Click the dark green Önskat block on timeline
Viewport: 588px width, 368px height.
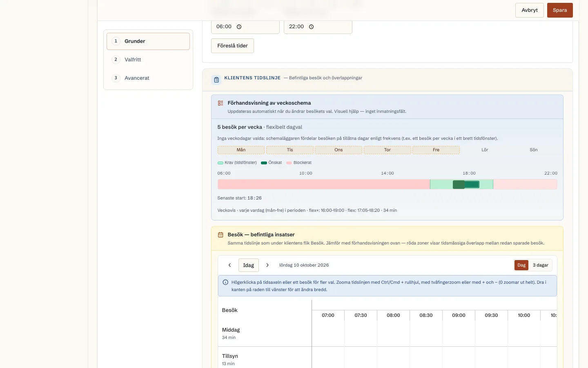[466, 184]
